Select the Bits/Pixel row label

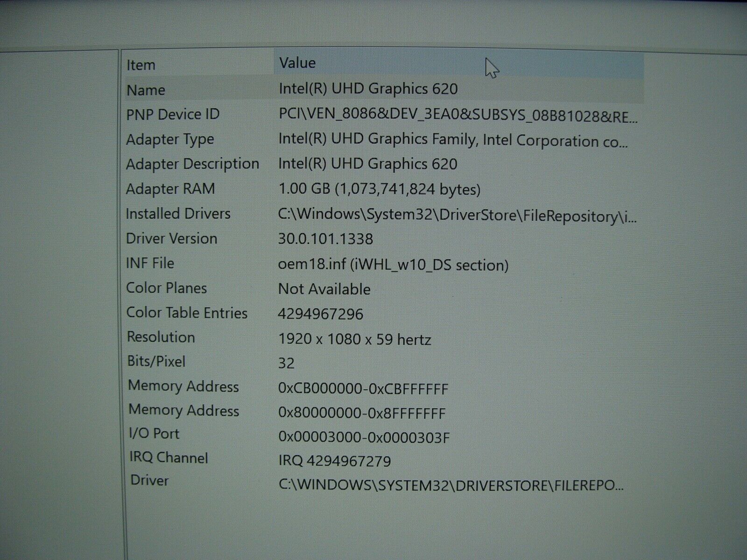point(156,361)
